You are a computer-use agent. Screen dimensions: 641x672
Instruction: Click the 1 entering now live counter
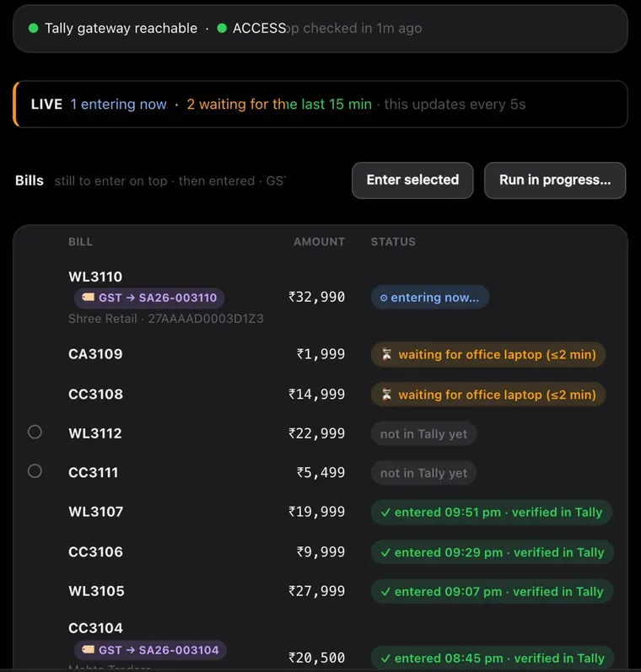(x=118, y=105)
